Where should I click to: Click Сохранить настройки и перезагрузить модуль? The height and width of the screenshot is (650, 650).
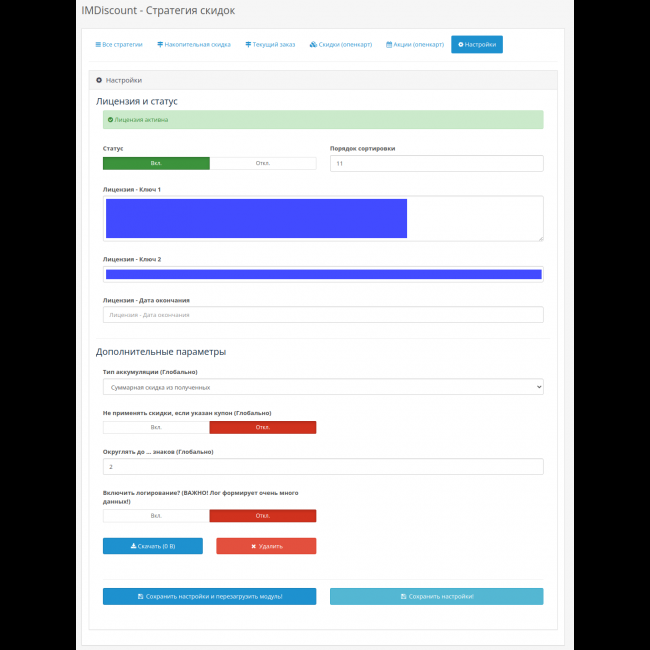pos(209,596)
